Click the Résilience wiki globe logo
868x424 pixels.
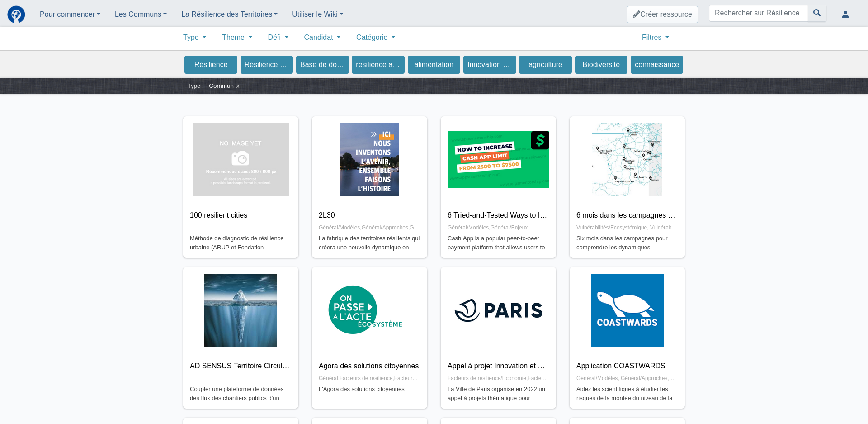click(16, 14)
